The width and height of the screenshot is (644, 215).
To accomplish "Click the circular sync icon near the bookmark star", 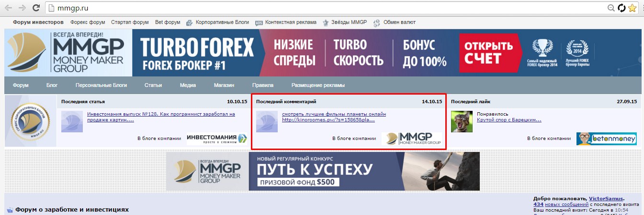I will pyautogui.click(x=621, y=8).
